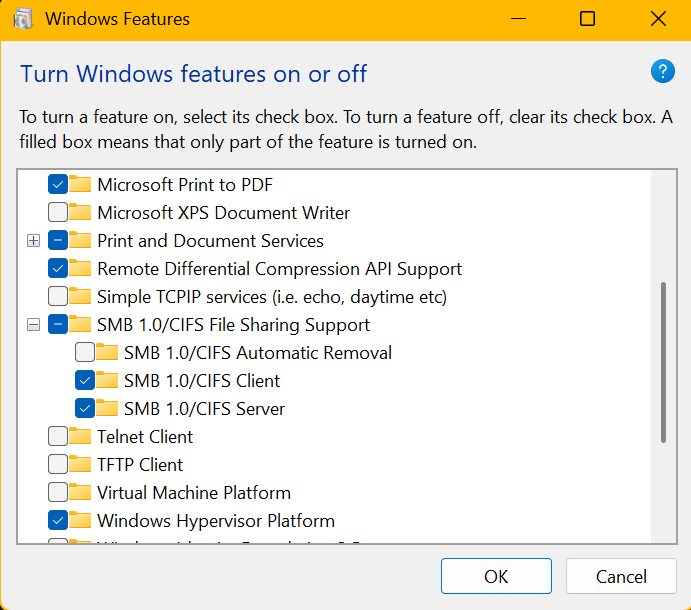Click the folder icon beside Microsoft Print to PDF
Viewport: 691px width, 610px height.
[80, 184]
